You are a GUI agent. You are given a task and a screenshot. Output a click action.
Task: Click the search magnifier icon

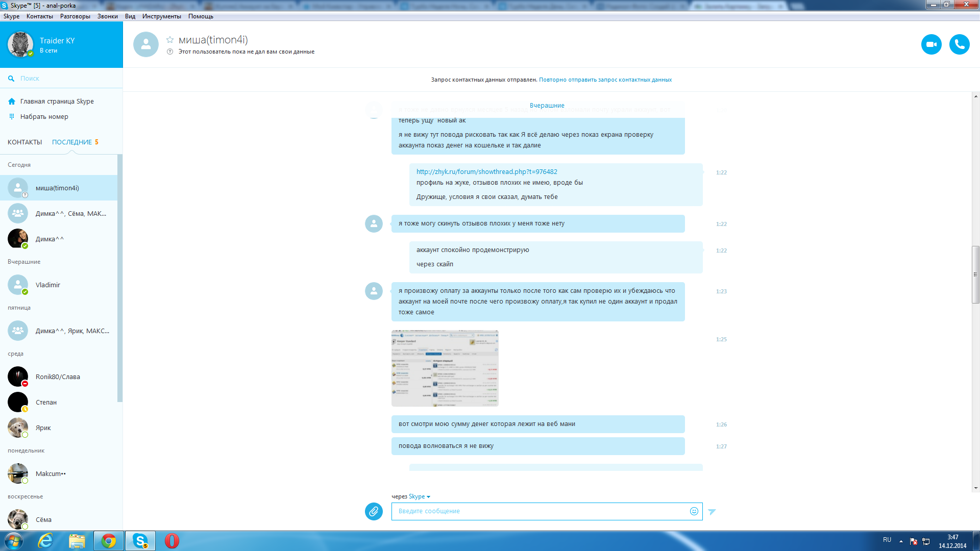[11, 79]
